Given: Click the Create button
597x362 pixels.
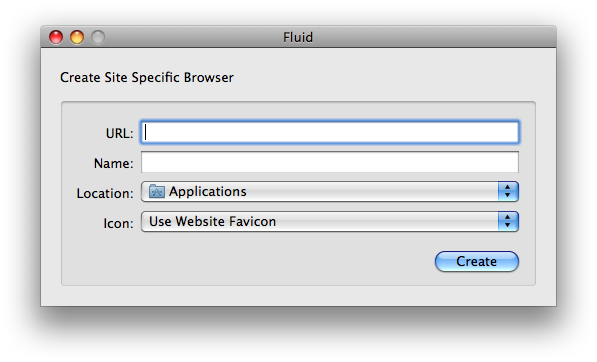Looking at the screenshot, I should pos(477,262).
